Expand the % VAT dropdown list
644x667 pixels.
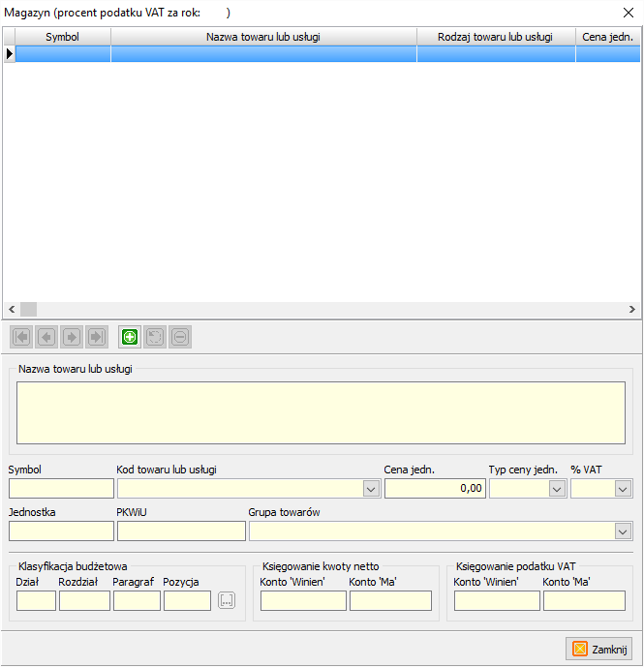tap(623, 489)
